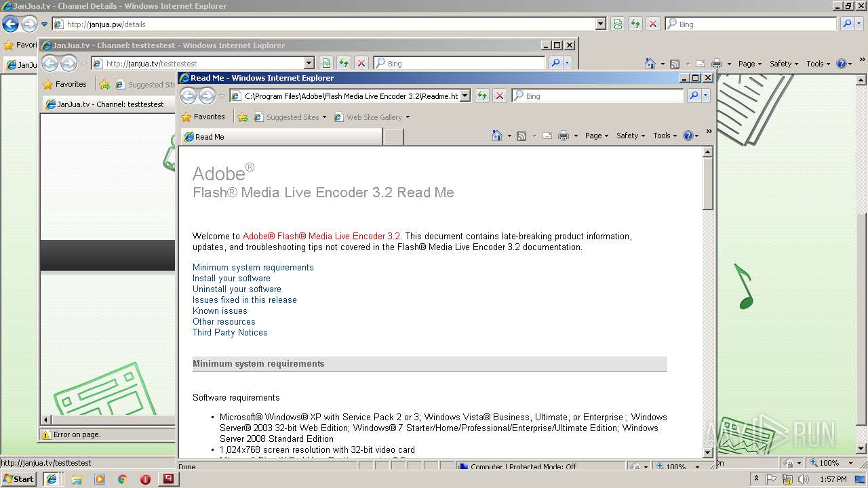This screenshot has height=488, width=868.
Task: Click Read Me vertical scrollbar down arrow
Action: [x=708, y=453]
